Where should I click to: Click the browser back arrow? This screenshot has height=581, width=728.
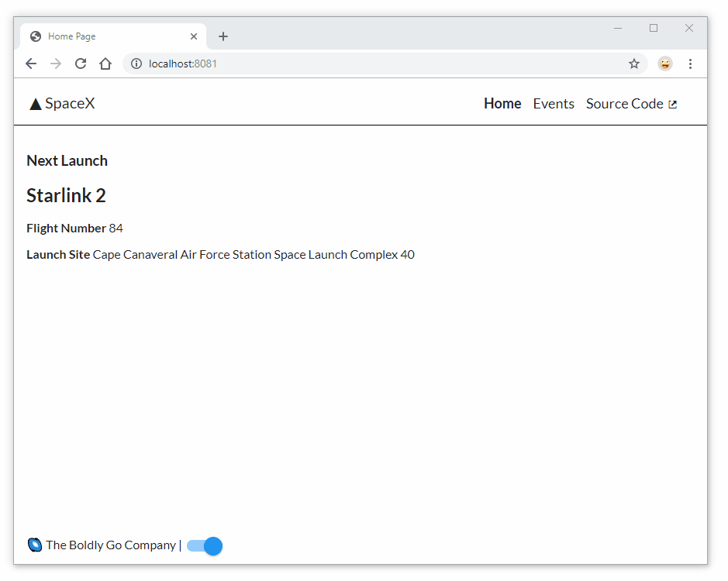pos(31,64)
